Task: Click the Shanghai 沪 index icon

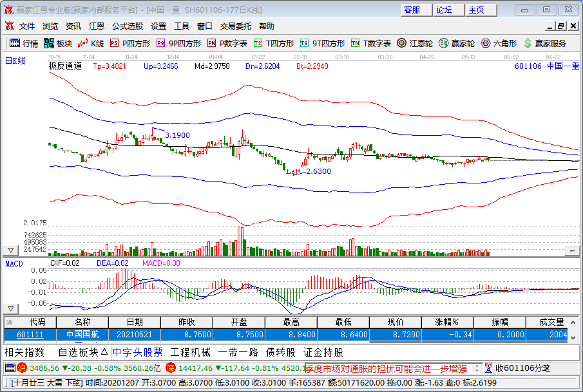Action: [x=22, y=368]
